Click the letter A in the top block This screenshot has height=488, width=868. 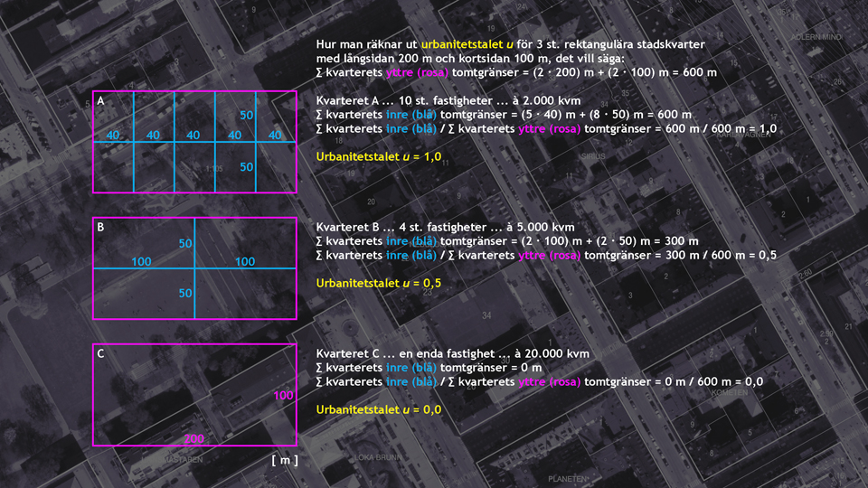pyautogui.click(x=100, y=101)
